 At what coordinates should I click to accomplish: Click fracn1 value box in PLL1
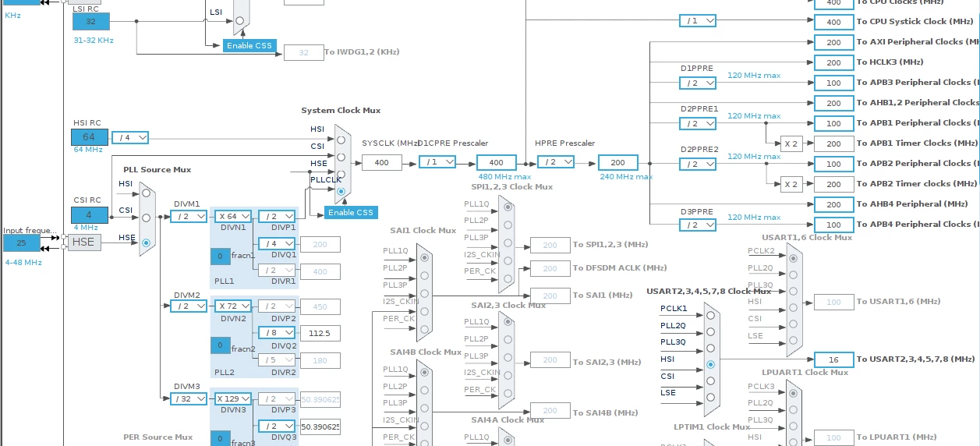[220, 257]
